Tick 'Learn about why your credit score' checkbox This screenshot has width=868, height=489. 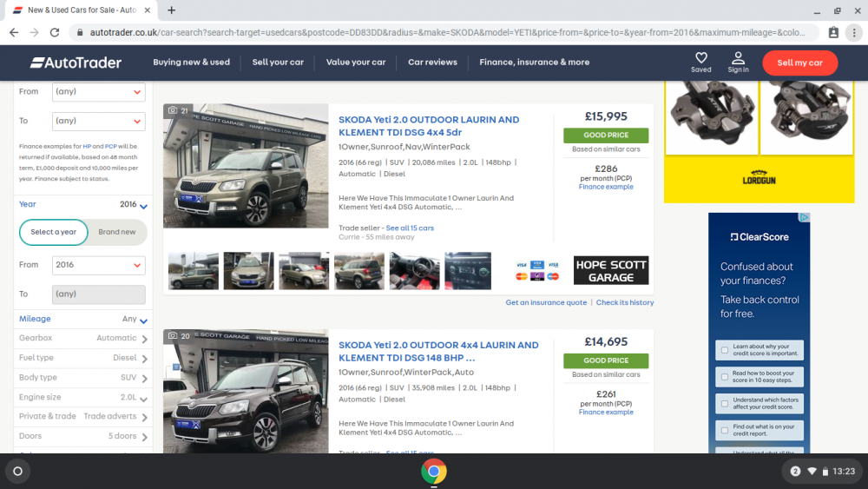point(724,350)
